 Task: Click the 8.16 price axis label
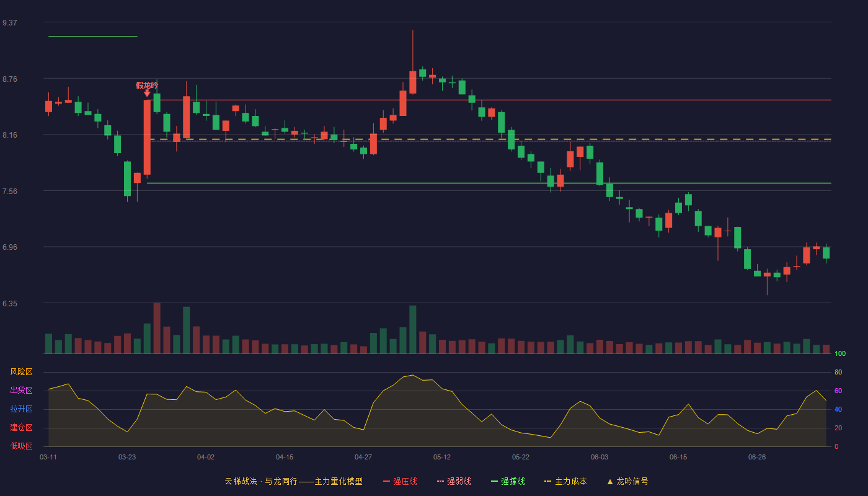click(x=10, y=135)
